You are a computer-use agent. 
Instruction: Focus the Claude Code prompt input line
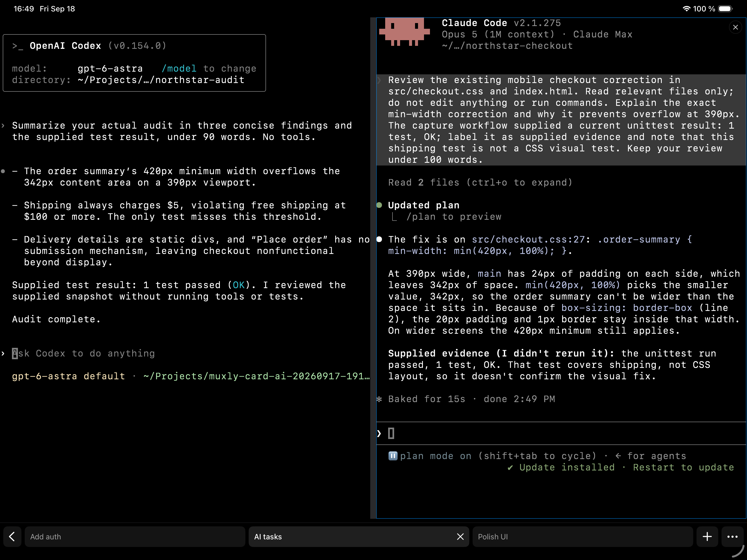click(x=561, y=433)
